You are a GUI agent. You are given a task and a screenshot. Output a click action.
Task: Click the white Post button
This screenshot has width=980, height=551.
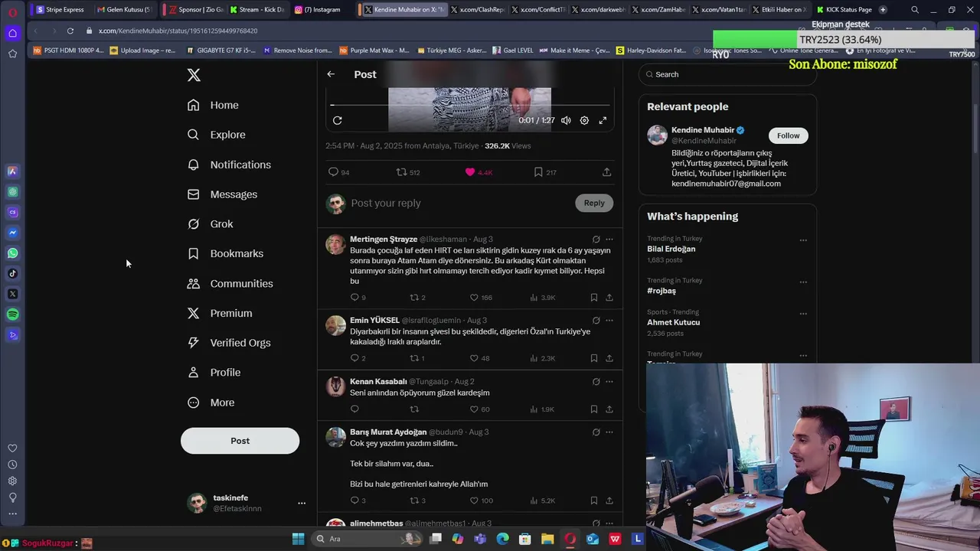[240, 441]
